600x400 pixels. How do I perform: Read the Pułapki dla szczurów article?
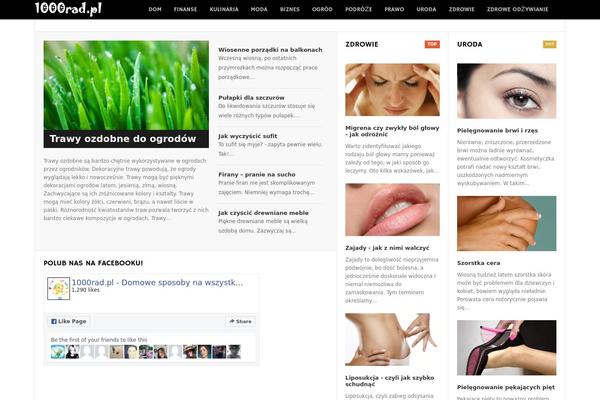pyautogui.click(x=251, y=98)
